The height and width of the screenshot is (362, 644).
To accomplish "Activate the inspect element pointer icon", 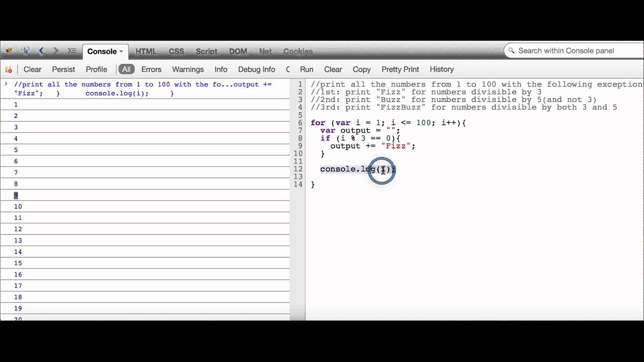I will point(25,51).
